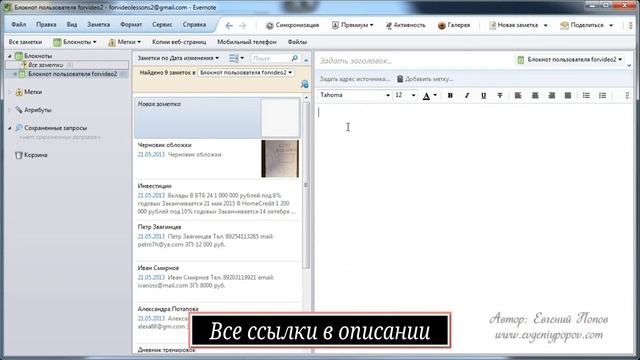640x360 pixels.
Task: Click the save search icon
Action: [x=304, y=84]
